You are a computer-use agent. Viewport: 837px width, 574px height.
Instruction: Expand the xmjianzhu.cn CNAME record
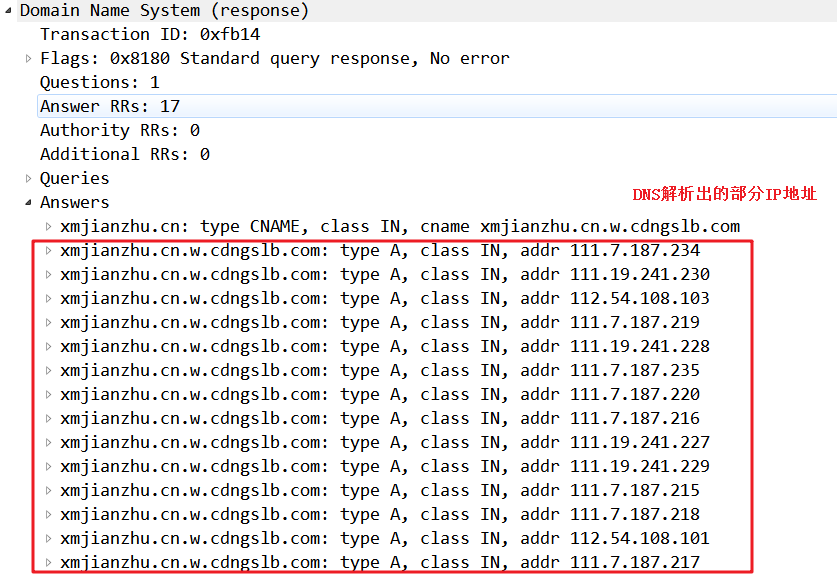49,226
